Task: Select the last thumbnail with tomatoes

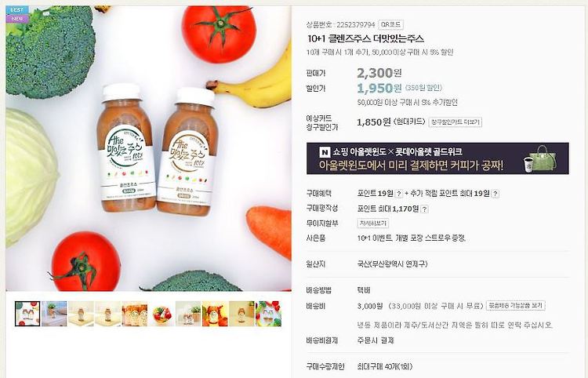Action: coord(268,314)
